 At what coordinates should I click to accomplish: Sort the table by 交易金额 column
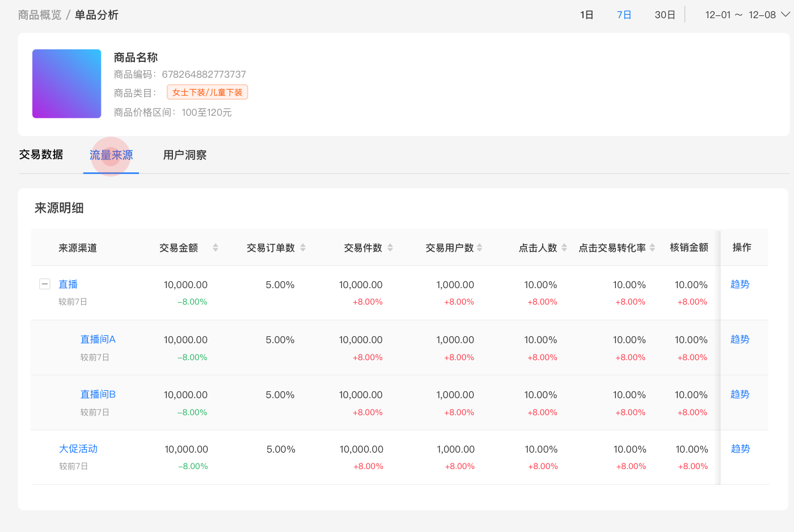click(216, 247)
